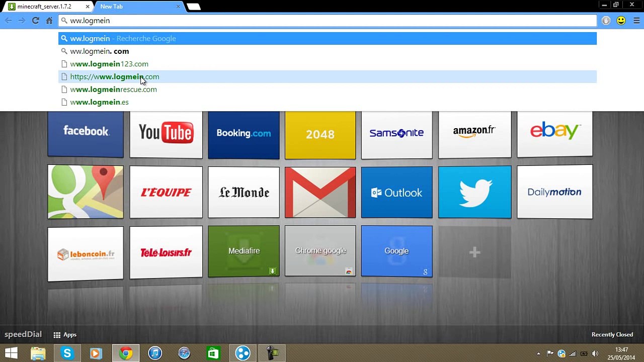Image resolution: width=644 pixels, height=362 pixels.
Task: Switch to the minecraft_server.1.7.2 tab
Action: (x=49, y=7)
